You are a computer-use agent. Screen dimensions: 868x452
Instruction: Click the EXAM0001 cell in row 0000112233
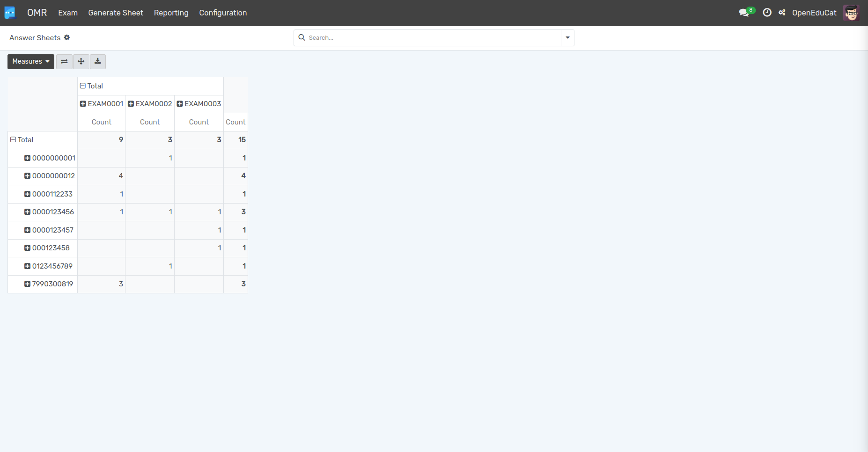102,194
